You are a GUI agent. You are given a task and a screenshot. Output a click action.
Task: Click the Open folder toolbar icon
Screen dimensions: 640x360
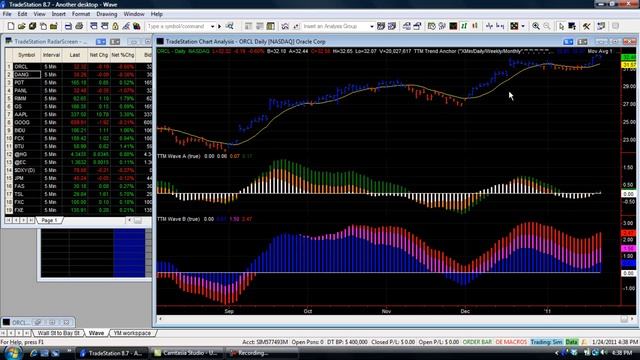[x=22, y=26]
